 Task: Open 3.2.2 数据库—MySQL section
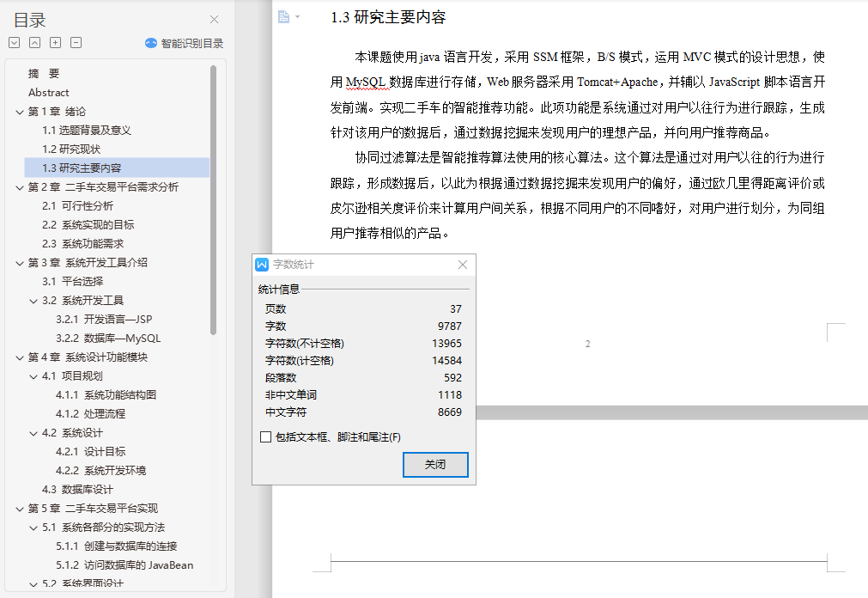[x=108, y=338]
